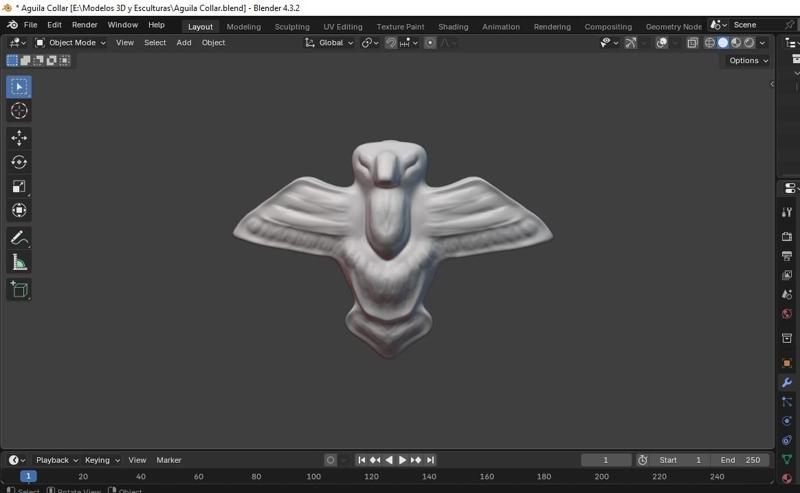The image size is (800, 493).
Task: Choose the Scale tool
Action: click(x=19, y=186)
